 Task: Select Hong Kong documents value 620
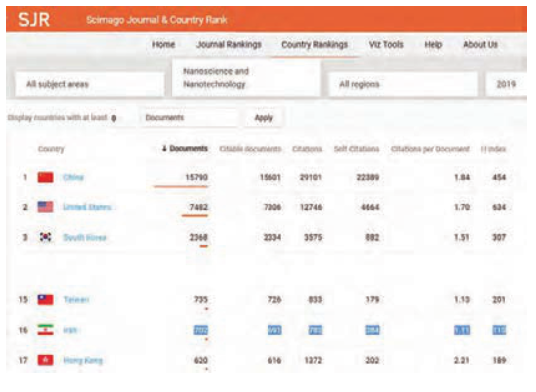(x=201, y=360)
